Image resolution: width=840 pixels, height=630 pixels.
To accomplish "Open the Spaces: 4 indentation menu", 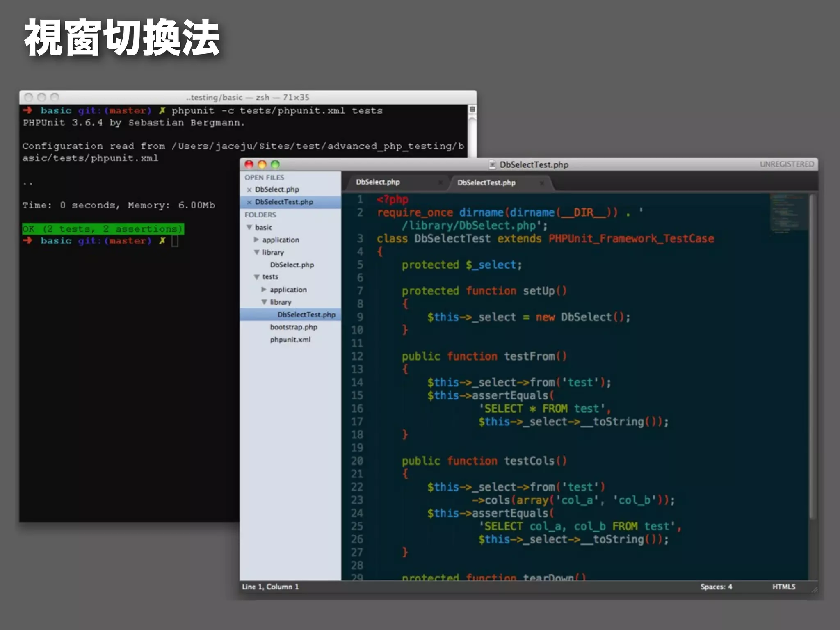I will point(716,587).
